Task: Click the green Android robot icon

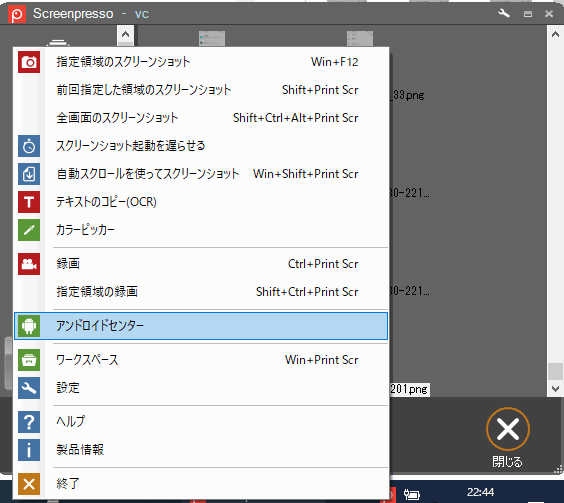Action: click(x=29, y=326)
